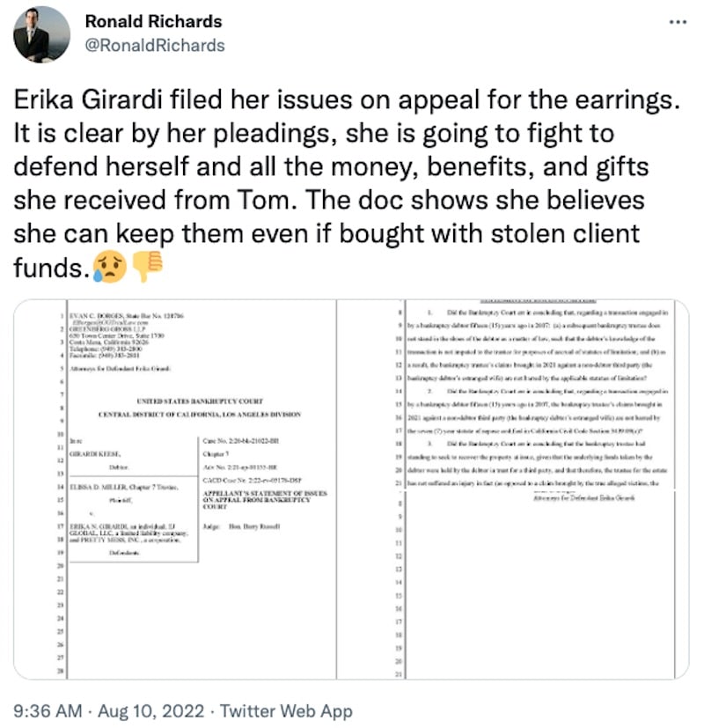704x728 pixels.
Task: Open the @RonaldRichards handle link
Action: [x=155, y=46]
